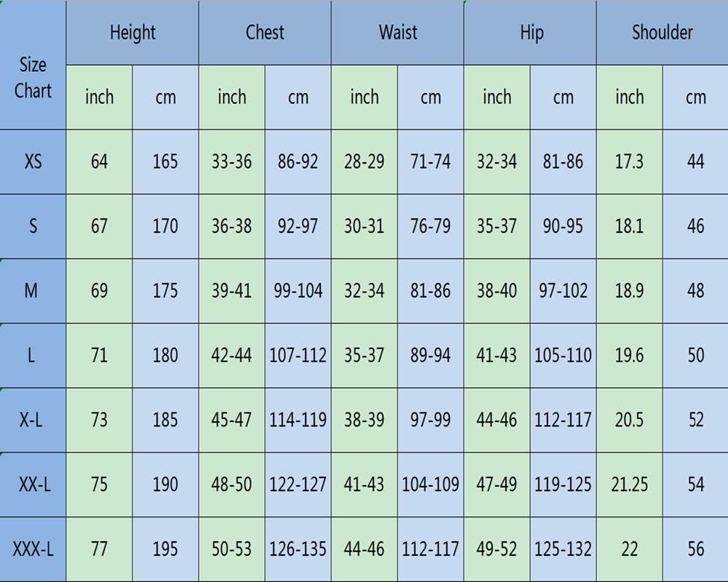Click the Shoulder column header

[662, 33]
